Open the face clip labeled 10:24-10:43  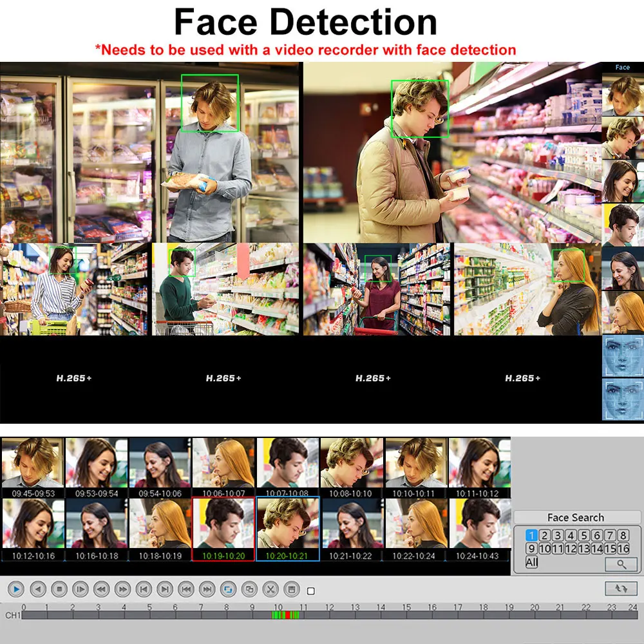480,529
